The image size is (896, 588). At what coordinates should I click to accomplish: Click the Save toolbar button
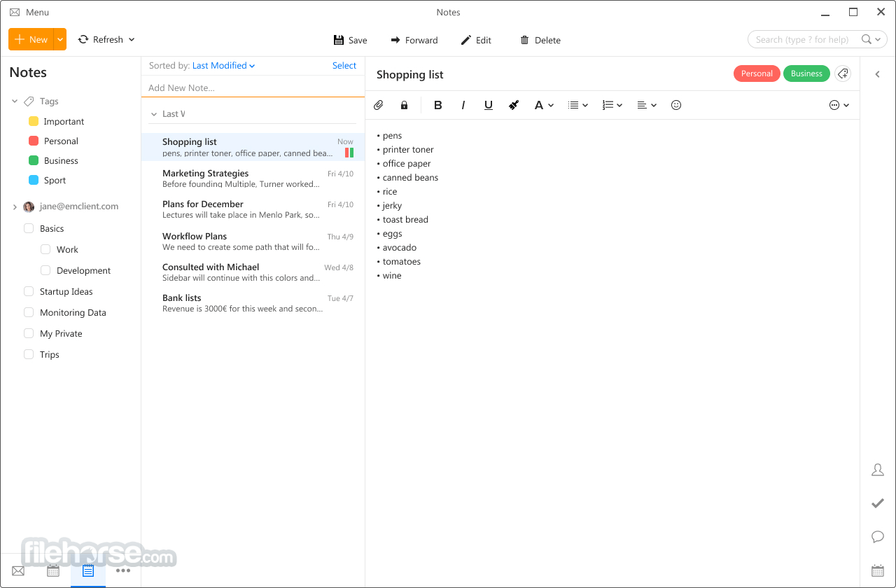point(350,40)
